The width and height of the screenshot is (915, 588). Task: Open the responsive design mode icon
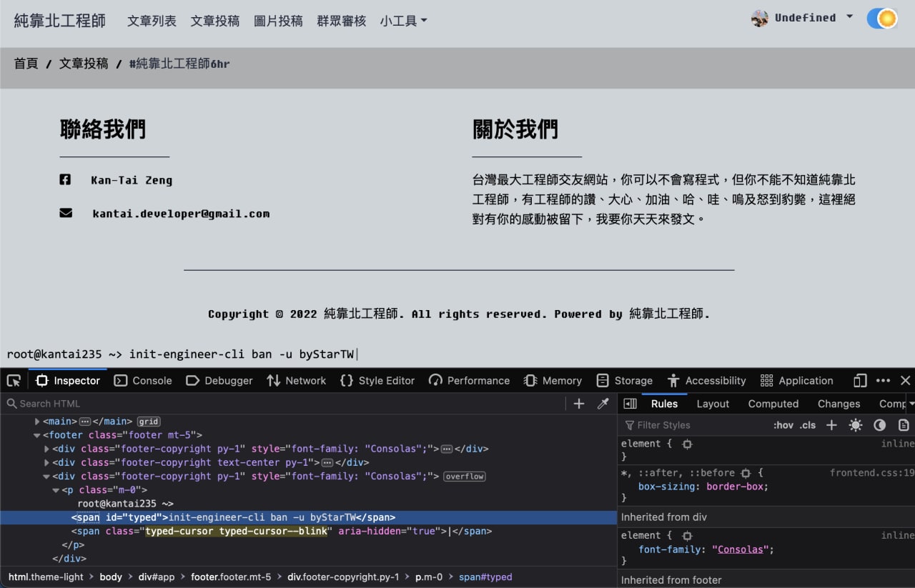pyautogui.click(x=861, y=381)
